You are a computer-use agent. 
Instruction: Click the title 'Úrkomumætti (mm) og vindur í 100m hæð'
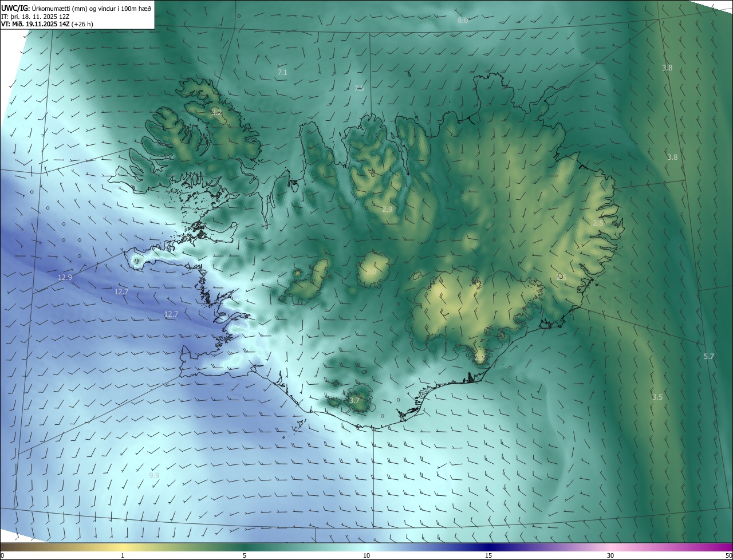92,7
